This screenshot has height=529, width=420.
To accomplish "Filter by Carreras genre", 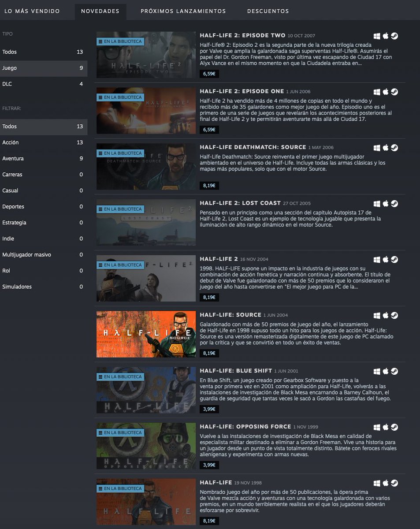I will pyautogui.click(x=43, y=175).
